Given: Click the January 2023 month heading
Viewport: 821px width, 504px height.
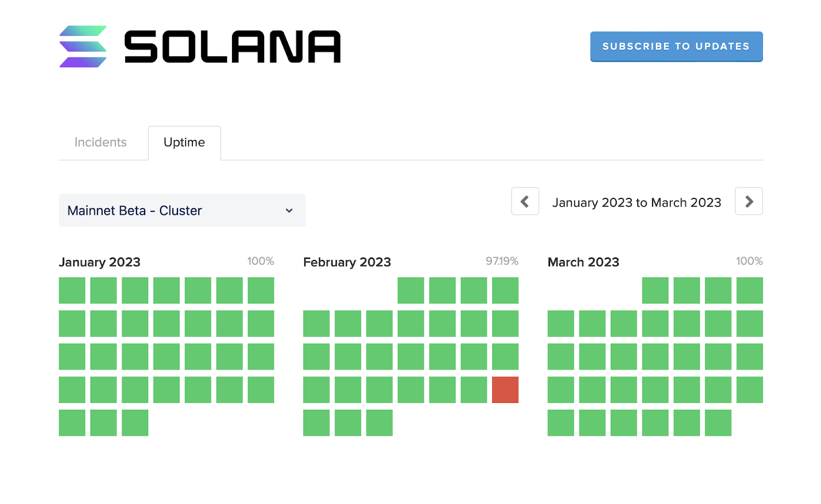Looking at the screenshot, I should pos(100,262).
